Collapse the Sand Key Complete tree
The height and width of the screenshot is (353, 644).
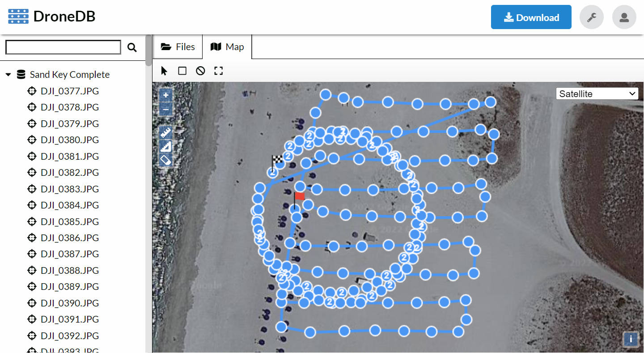coord(8,75)
